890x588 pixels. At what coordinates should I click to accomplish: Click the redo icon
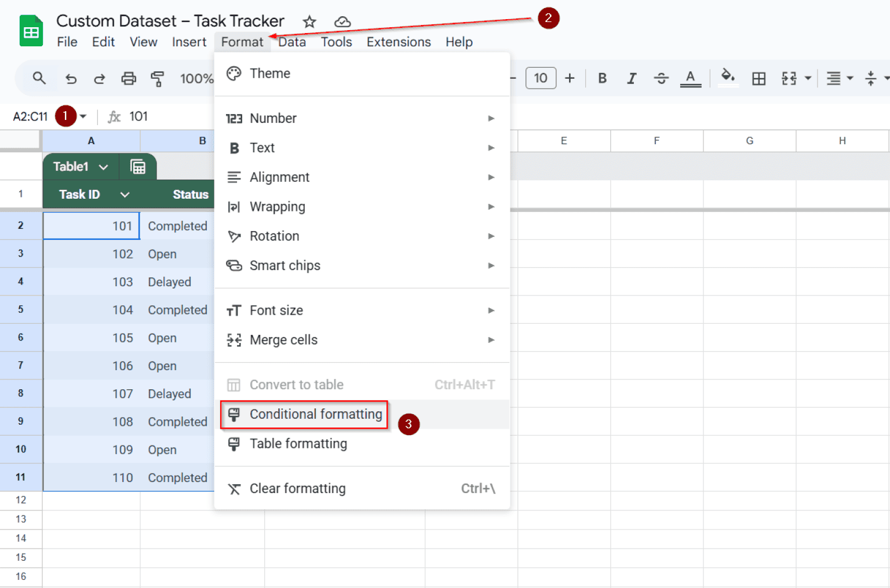click(x=99, y=78)
